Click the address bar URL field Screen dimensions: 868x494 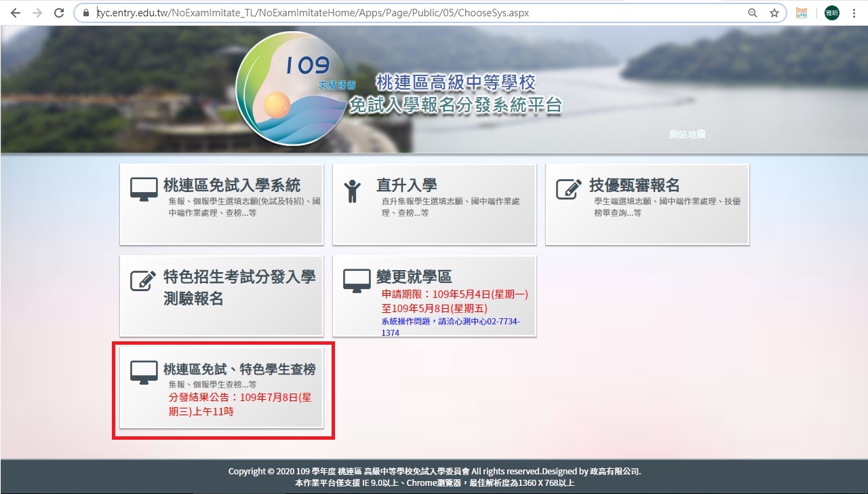(x=407, y=13)
